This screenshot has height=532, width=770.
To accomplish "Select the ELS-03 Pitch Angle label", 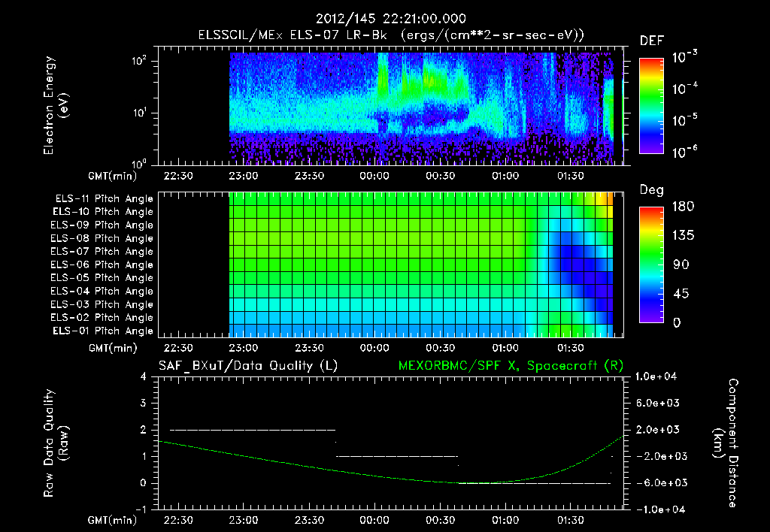I will point(102,305).
